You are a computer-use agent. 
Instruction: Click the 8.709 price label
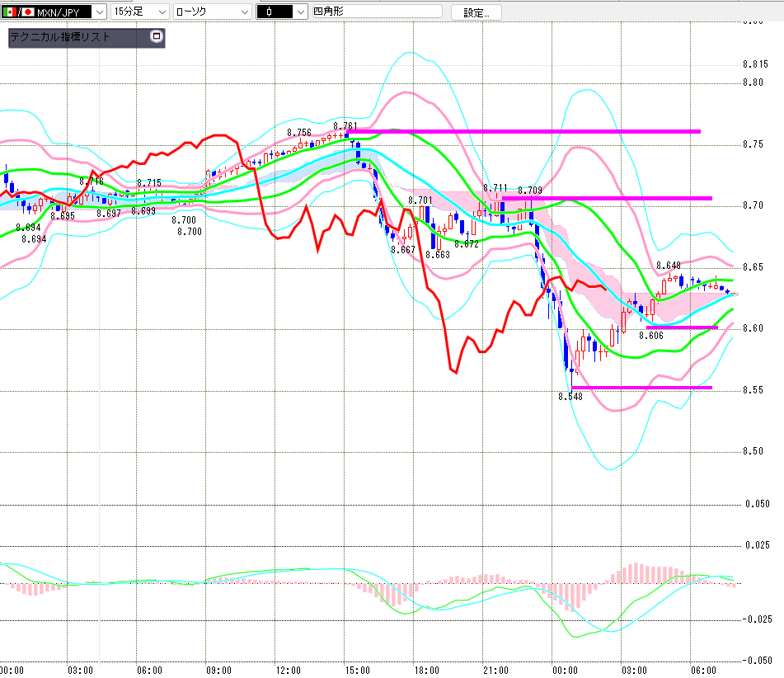[x=530, y=191]
